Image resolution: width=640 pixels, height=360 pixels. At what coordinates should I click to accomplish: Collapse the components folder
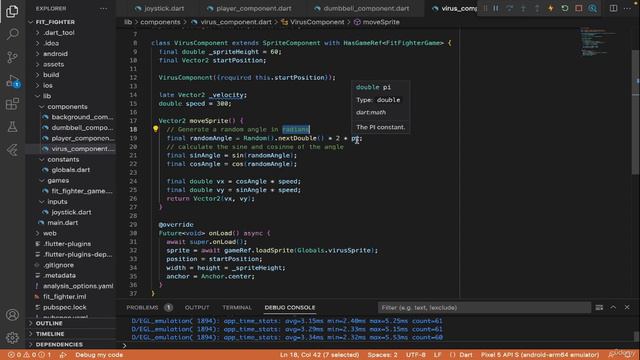pos(67,107)
